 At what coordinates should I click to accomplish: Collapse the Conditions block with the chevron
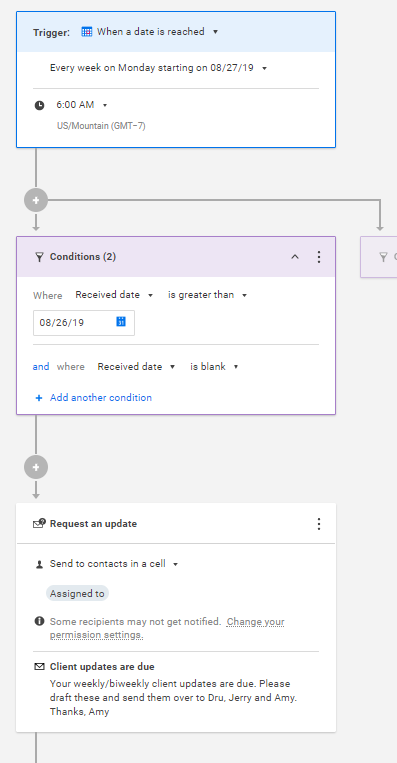point(295,257)
